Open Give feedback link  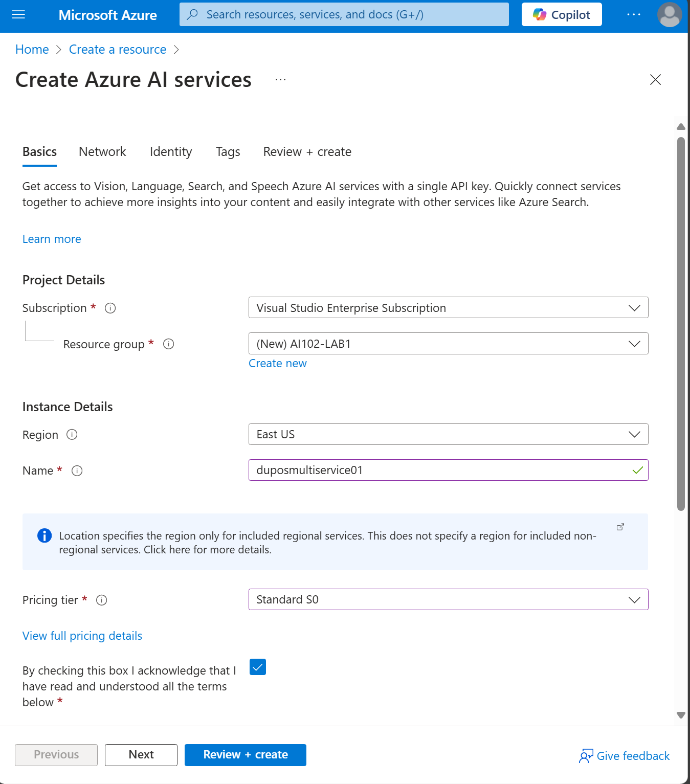625,756
